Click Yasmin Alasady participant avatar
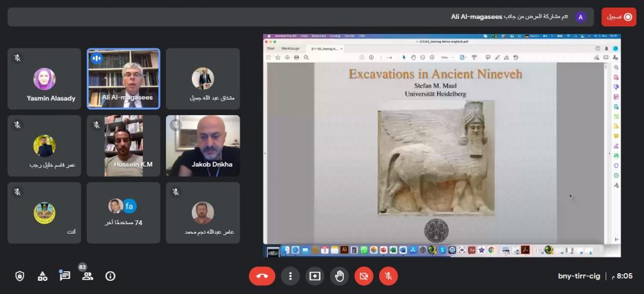Viewport: 644px width, 294px height. pos(44,79)
